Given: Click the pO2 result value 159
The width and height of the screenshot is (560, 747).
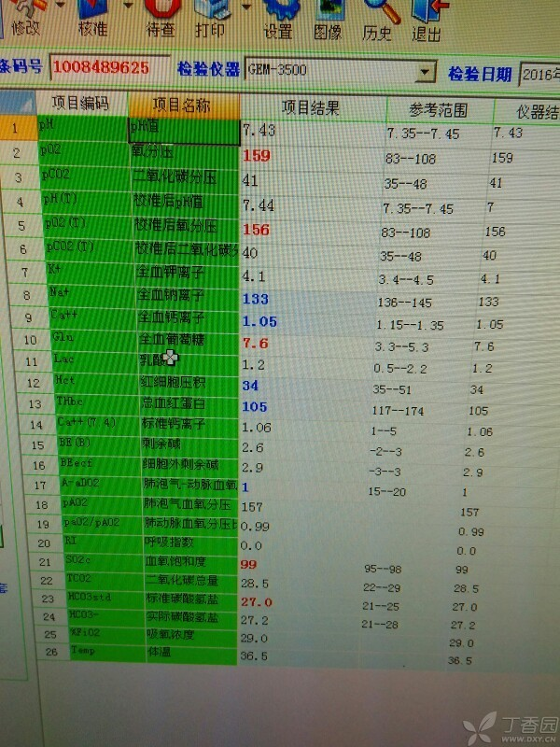Looking at the screenshot, I should [x=257, y=156].
